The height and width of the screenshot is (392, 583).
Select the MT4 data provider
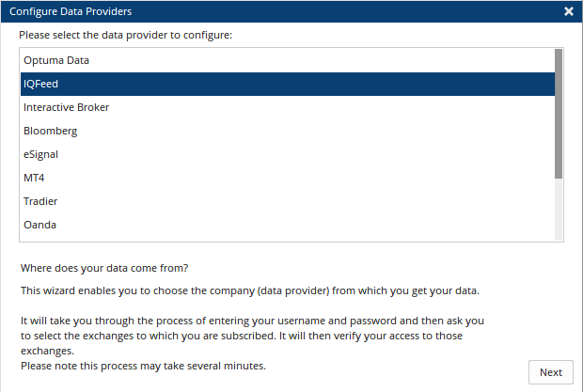click(288, 178)
